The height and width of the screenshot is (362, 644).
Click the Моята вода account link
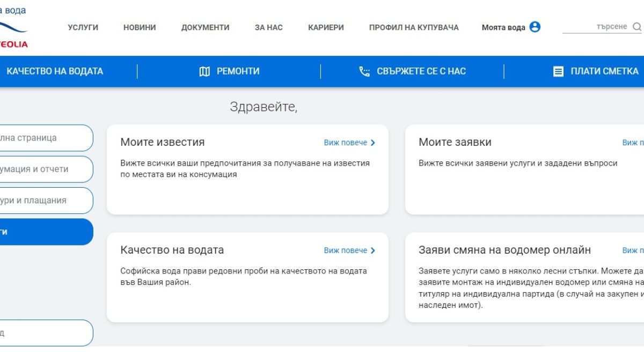(x=503, y=27)
